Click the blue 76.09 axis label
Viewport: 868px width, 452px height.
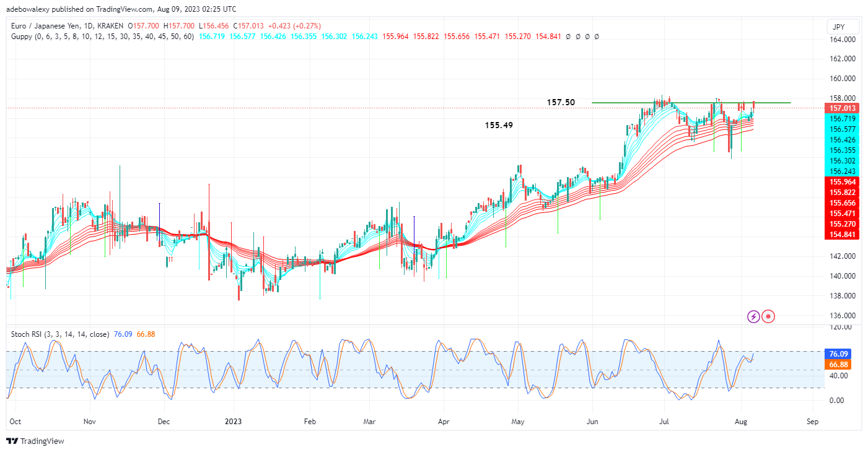click(839, 354)
